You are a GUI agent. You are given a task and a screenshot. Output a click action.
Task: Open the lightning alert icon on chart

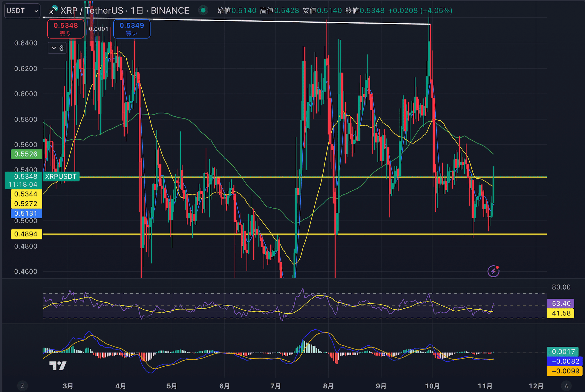tap(493, 271)
